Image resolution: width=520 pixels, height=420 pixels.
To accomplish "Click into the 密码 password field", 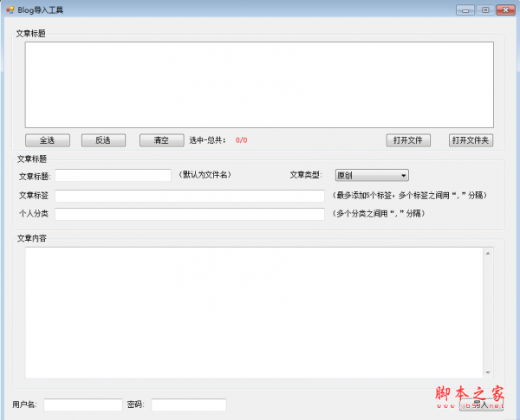I will 189,404.
